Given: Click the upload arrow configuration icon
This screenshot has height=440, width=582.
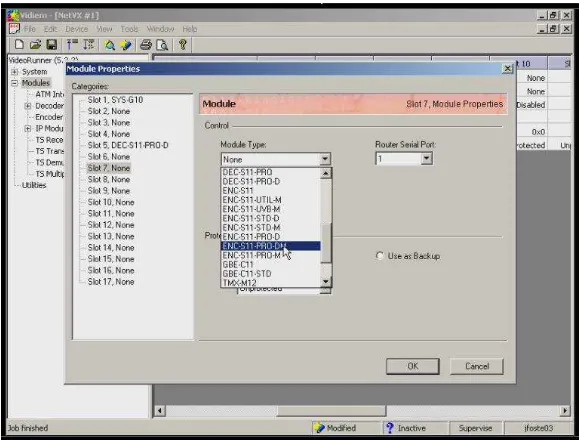Looking at the screenshot, I should click(x=72, y=45).
